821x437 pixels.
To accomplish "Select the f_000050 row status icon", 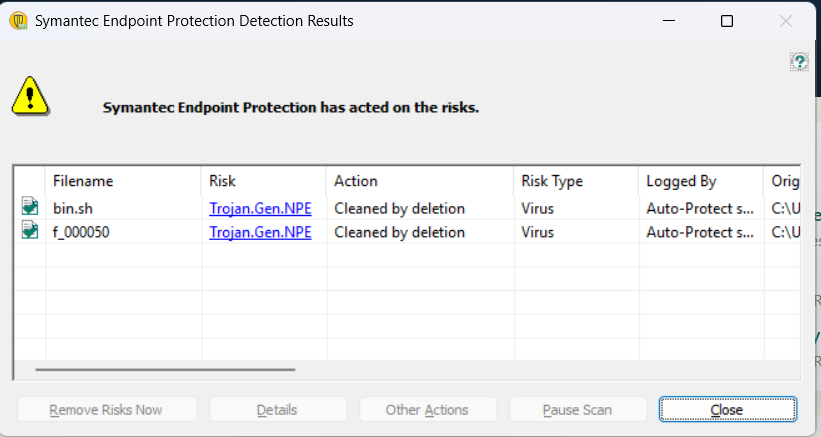I will (x=30, y=230).
